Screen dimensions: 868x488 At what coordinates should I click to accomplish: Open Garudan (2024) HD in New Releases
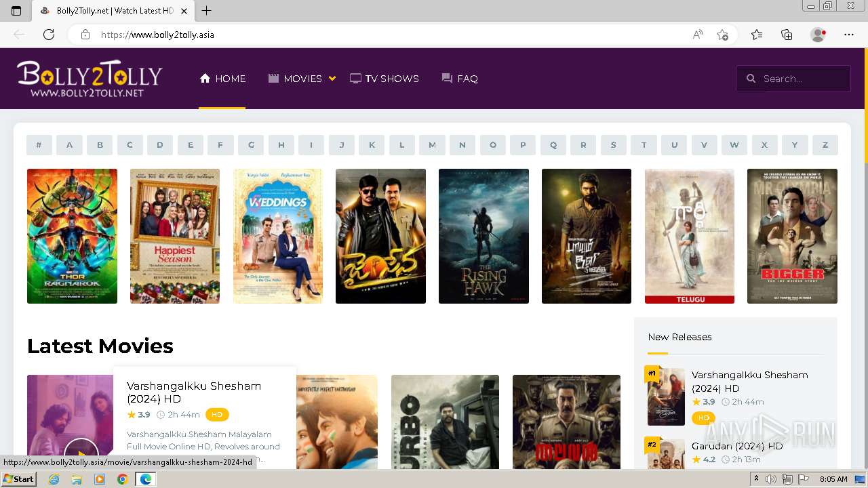point(737,446)
